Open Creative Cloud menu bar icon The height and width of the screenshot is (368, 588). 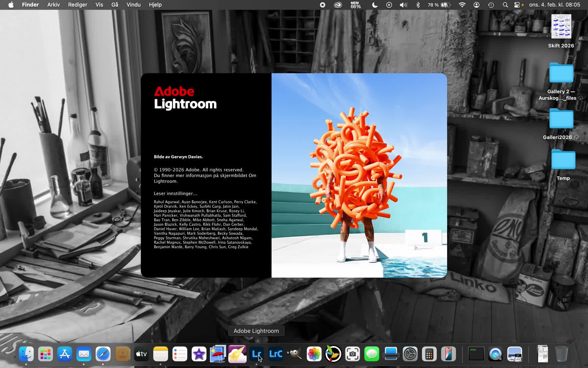click(338, 5)
